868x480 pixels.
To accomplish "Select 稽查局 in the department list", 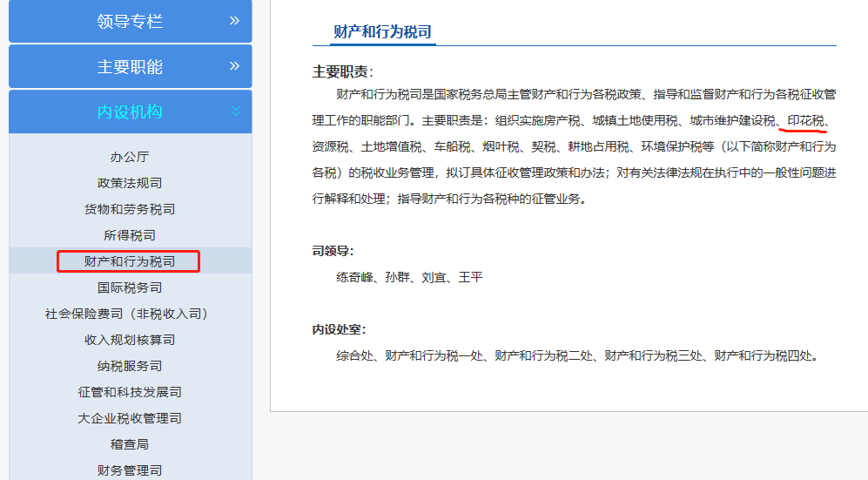I will [130, 444].
